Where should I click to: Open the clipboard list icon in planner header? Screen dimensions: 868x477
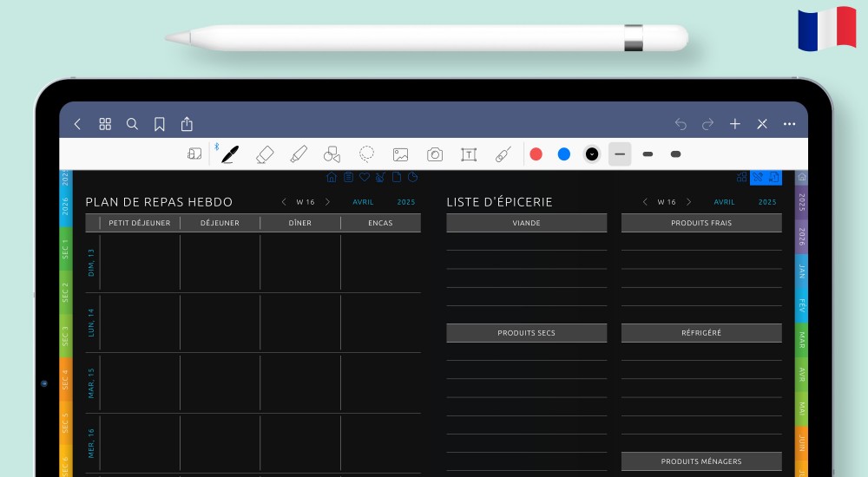(348, 177)
